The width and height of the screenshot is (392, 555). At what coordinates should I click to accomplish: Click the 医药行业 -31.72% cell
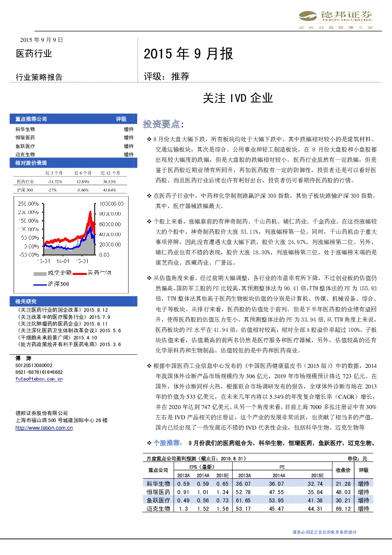tap(55, 182)
